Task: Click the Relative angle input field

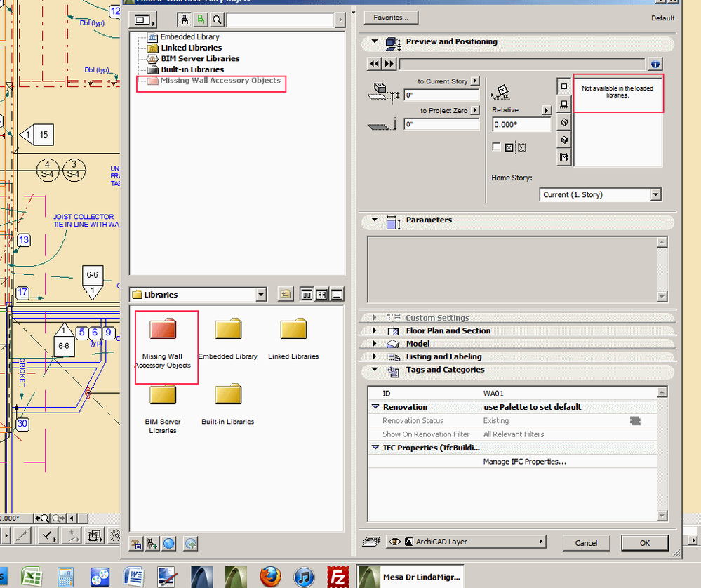Action: (521, 124)
